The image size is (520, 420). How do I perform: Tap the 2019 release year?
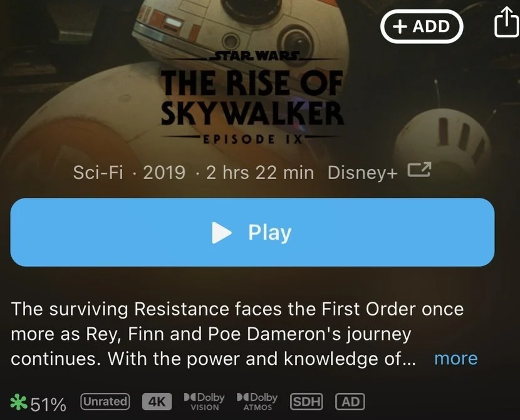point(164,173)
